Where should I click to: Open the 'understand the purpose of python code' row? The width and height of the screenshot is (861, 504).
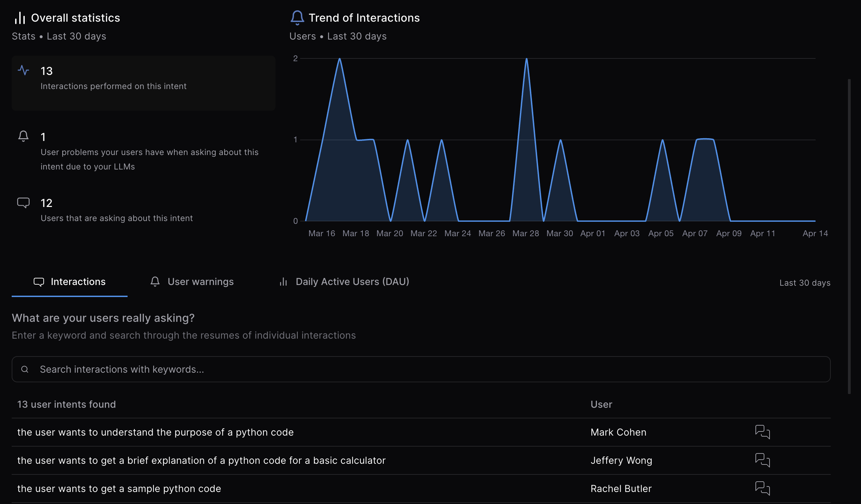[x=155, y=432]
